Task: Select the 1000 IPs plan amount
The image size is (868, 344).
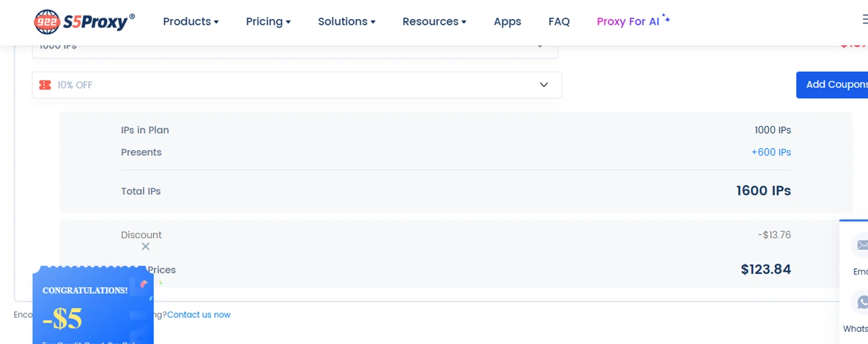Action: click(773, 130)
